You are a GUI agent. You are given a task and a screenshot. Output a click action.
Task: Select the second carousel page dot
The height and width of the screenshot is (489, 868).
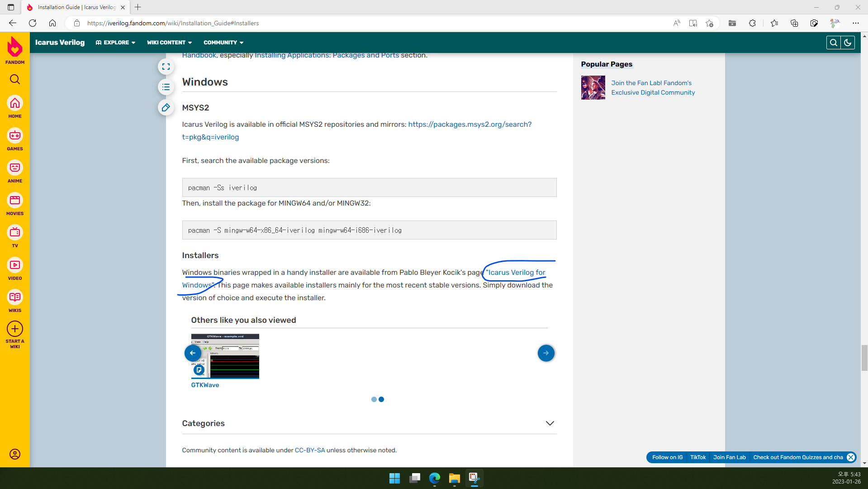pyautogui.click(x=381, y=399)
